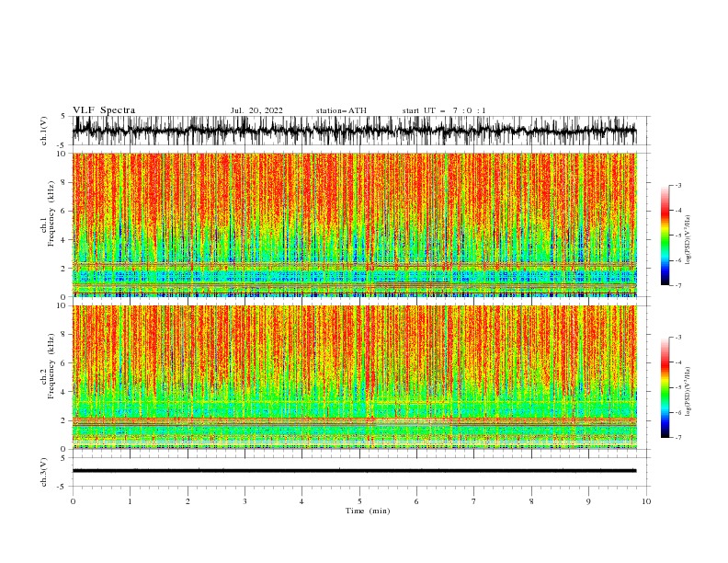Click time axis tick label "5"
The height and width of the screenshot is (563, 728).
[x=359, y=501]
